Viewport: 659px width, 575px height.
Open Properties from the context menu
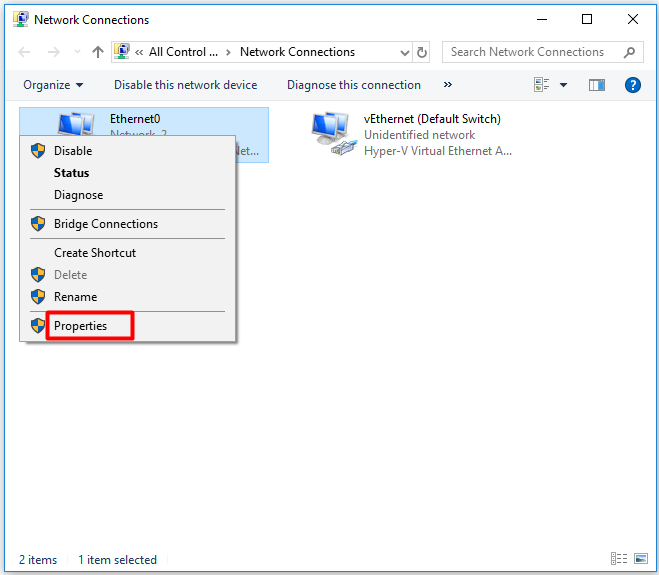click(x=128, y=326)
